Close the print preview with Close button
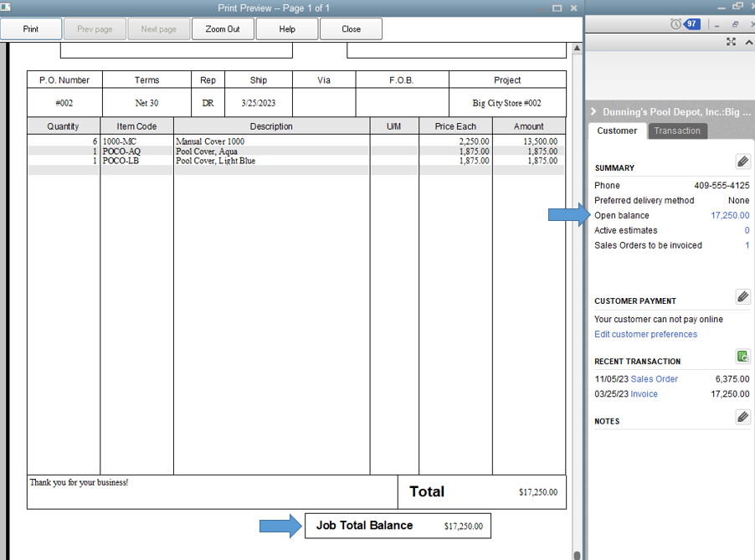The image size is (755, 560). coord(351,29)
